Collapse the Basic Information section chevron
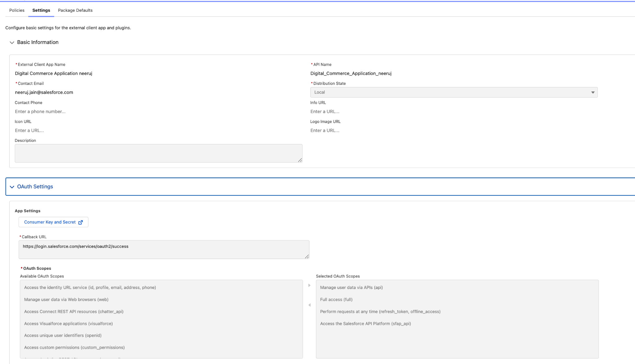635x364 pixels. click(12, 42)
